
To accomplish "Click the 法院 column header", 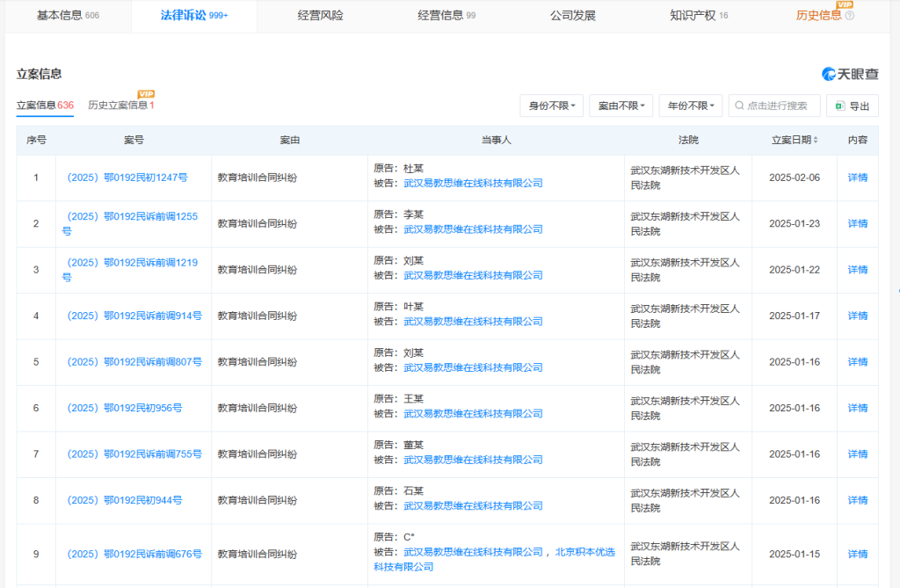I will [x=688, y=140].
